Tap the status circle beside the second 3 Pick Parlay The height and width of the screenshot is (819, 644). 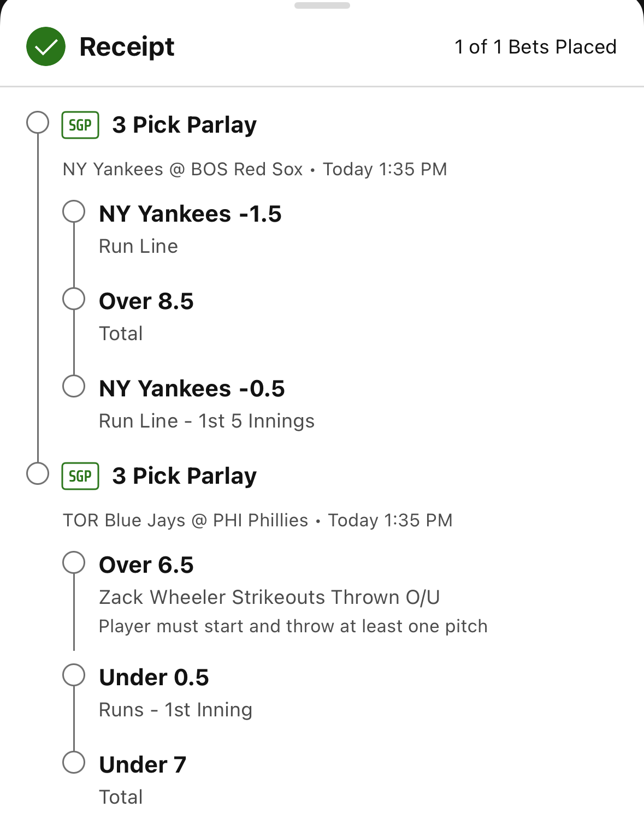click(38, 473)
